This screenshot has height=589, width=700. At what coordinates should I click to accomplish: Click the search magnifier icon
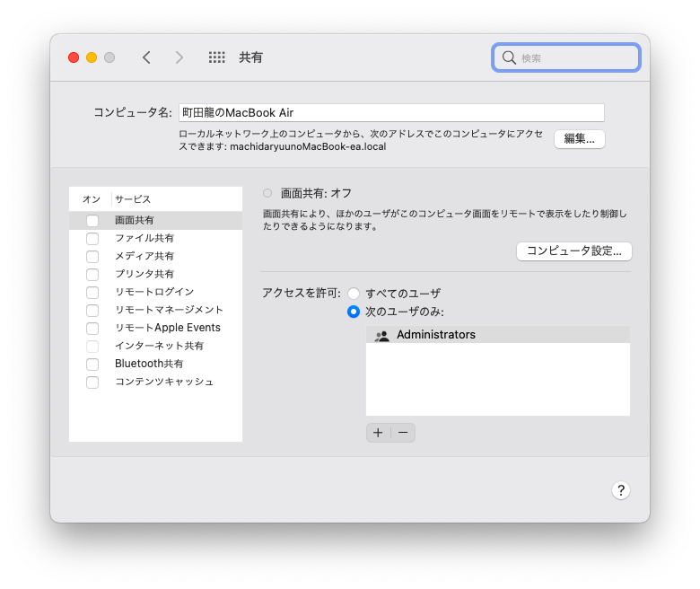point(509,57)
